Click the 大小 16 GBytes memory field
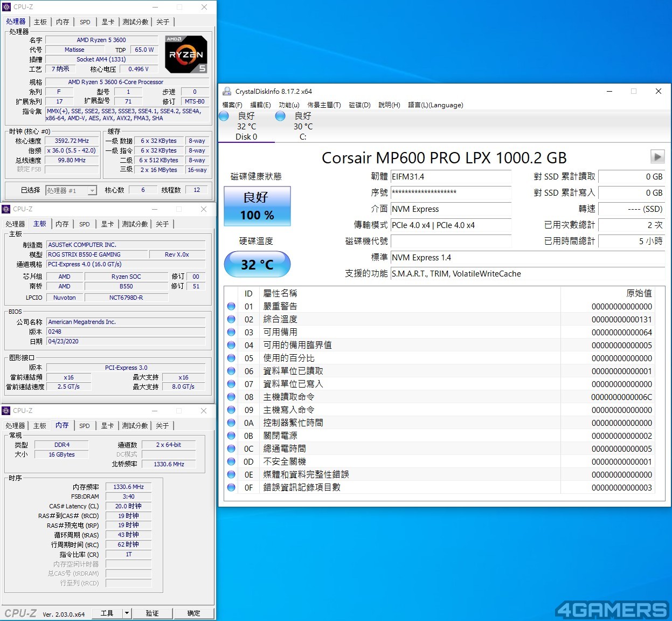Screen dimensions: 672x621 pos(61,454)
